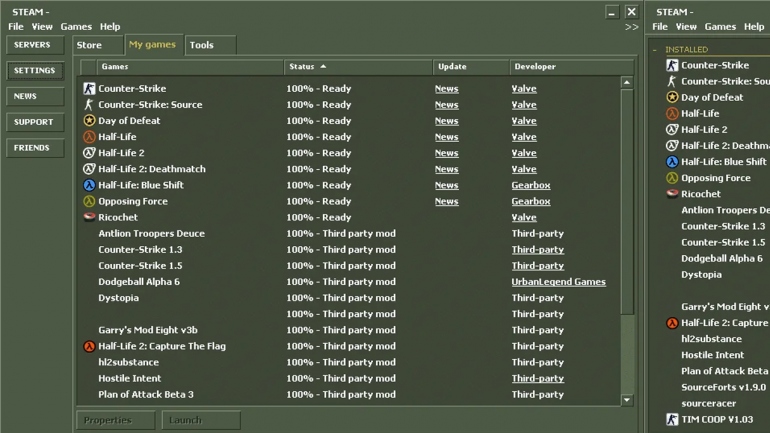Select sourceracer in right Steam window
The image size is (770, 433).
[709, 404]
